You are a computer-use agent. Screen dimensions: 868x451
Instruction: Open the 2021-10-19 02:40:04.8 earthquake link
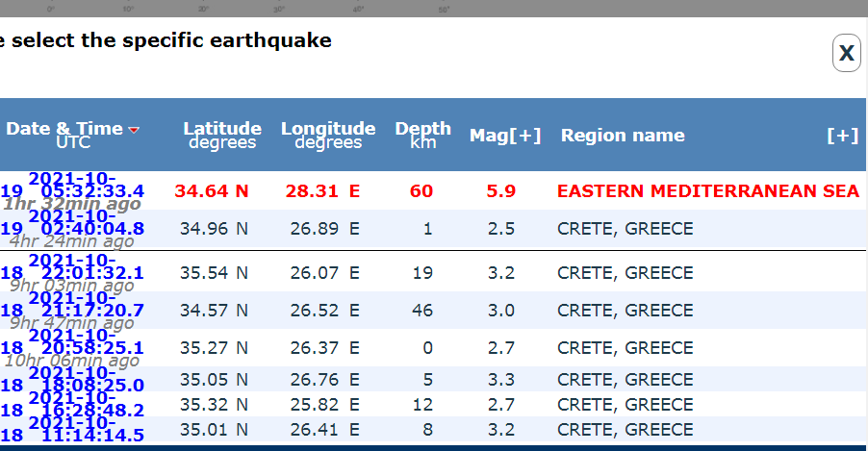(x=86, y=228)
